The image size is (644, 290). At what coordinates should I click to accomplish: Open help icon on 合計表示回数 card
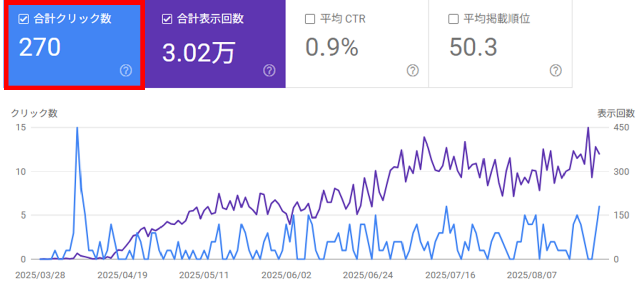click(269, 70)
